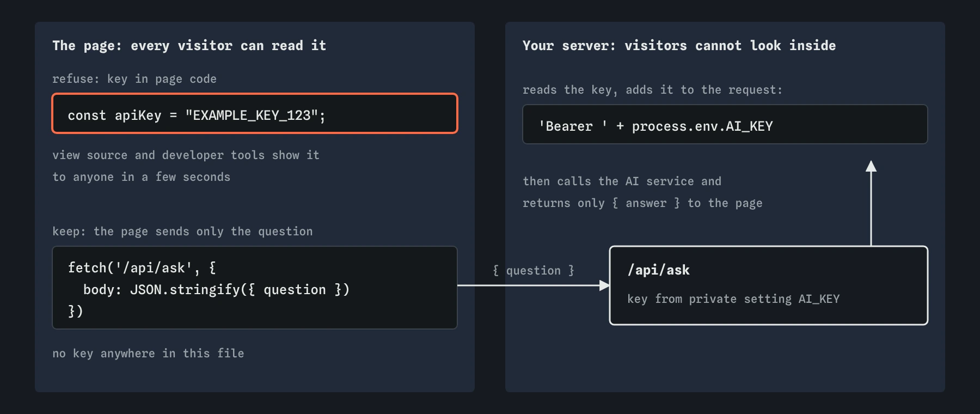This screenshot has width=980, height=414.
Task: Click the text 'key from private setting AI_KEY'
Action: tap(733, 299)
